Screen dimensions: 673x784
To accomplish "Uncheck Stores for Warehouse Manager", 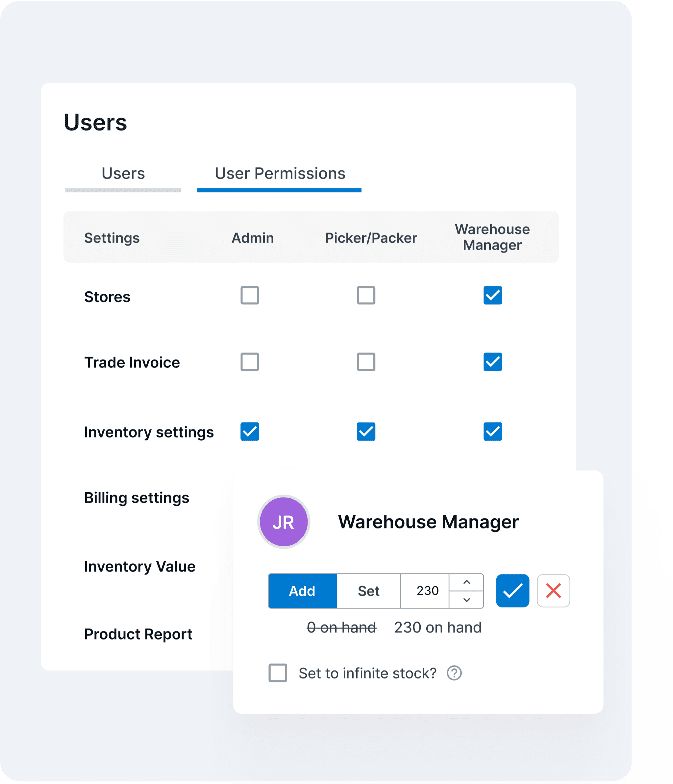I will (x=492, y=295).
